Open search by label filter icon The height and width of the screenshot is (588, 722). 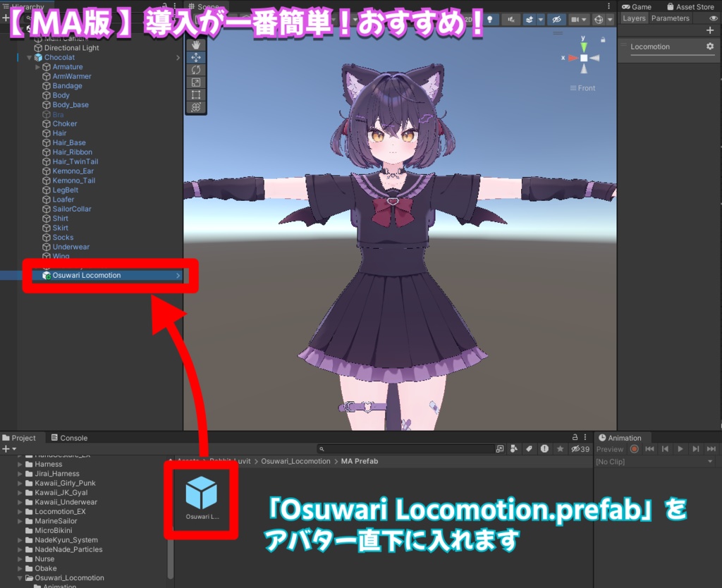530,449
